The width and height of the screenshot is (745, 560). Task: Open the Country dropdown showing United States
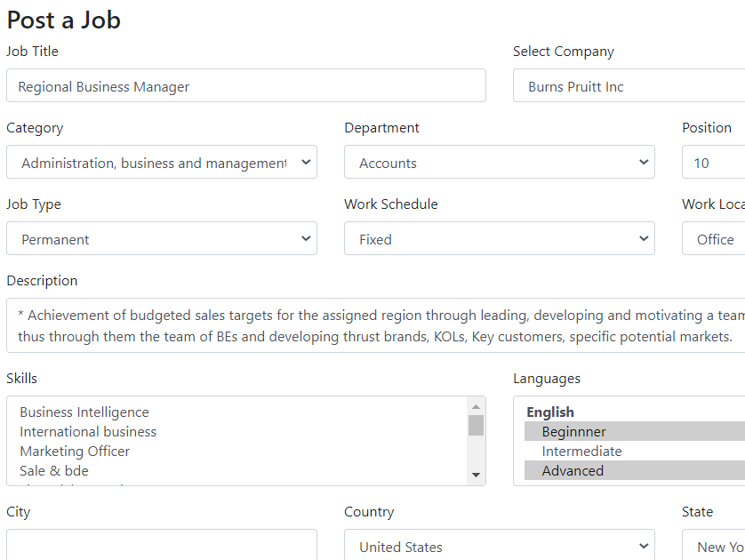click(x=500, y=545)
